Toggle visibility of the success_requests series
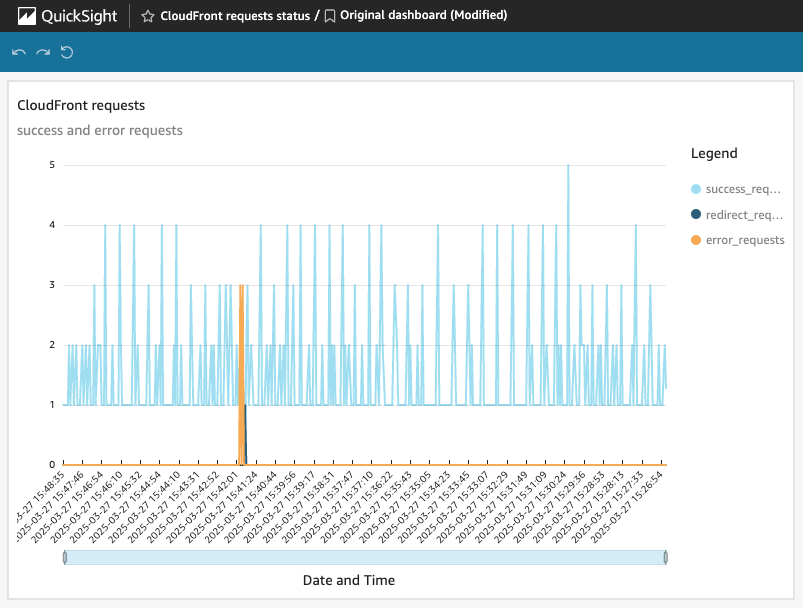This screenshot has width=803, height=608. 745,188
